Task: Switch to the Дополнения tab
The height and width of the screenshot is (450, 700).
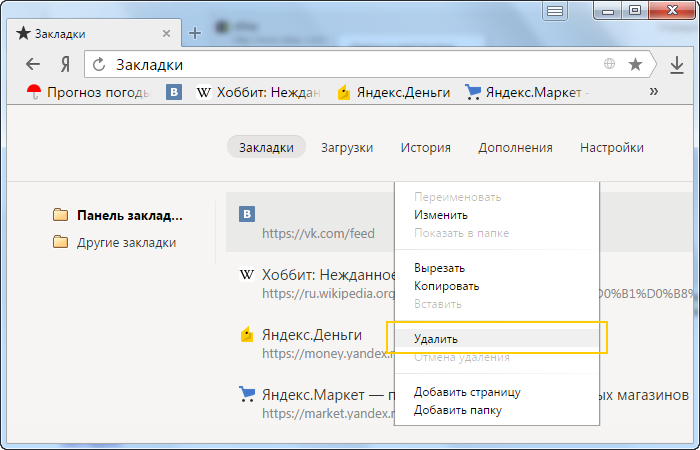Action: click(515, 147)
